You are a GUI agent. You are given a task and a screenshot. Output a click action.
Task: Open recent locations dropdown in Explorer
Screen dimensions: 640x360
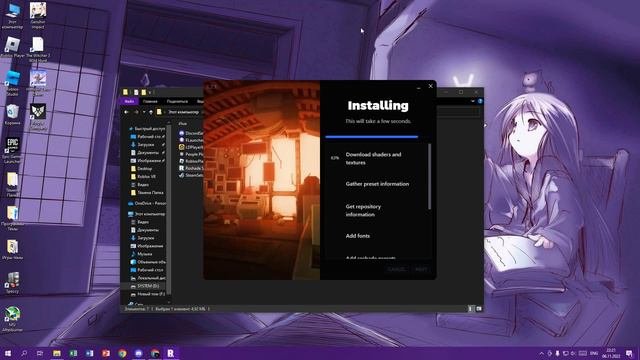coord(144,112)
